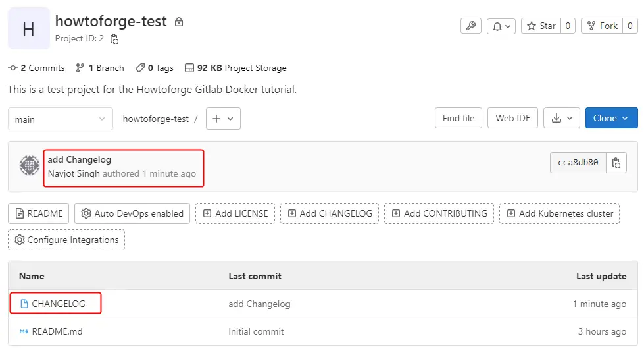
Task: Open the plus add-file dropdown
Action: [223, 119]
